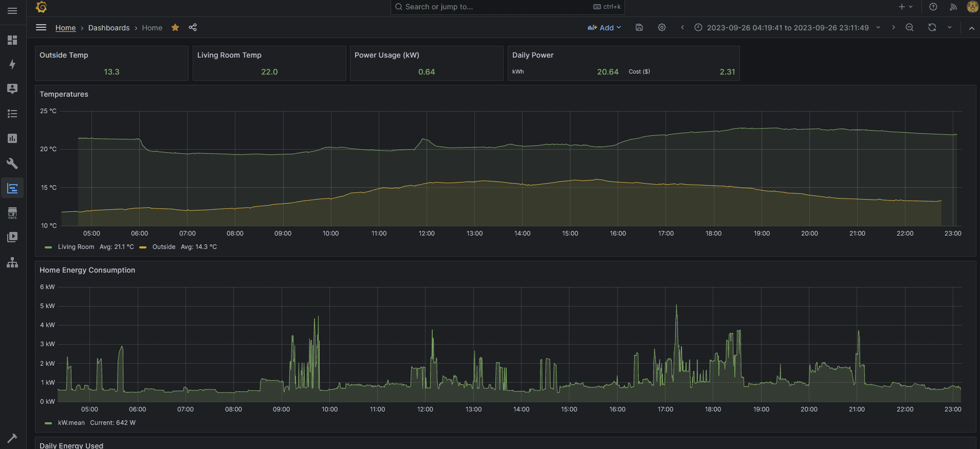
Task: Unstar the Home dashboard favorite star
Action: tap(175, 28)
